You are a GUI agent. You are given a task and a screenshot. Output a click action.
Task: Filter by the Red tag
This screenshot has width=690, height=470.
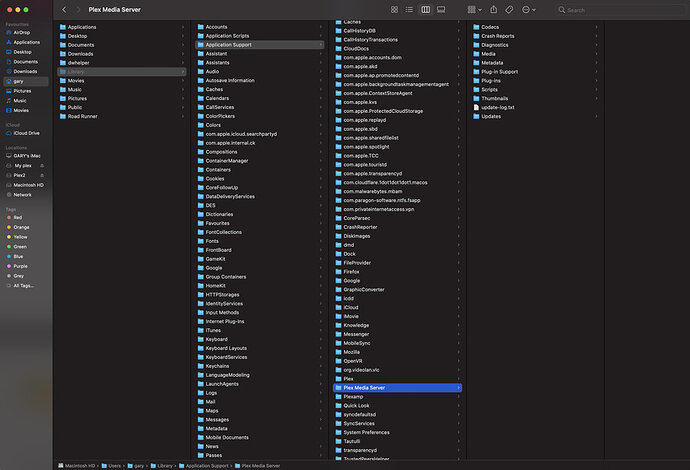(x=18, y=217)
